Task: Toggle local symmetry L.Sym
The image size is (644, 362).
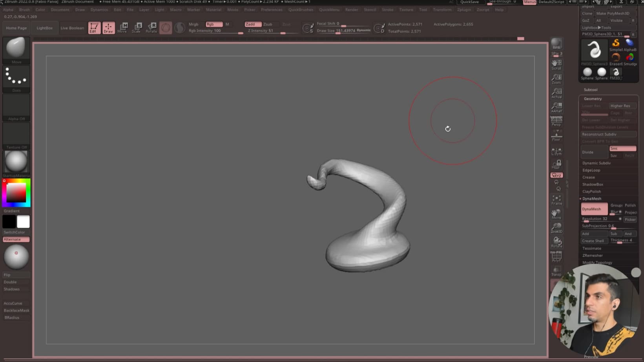Action: (556, 151)
